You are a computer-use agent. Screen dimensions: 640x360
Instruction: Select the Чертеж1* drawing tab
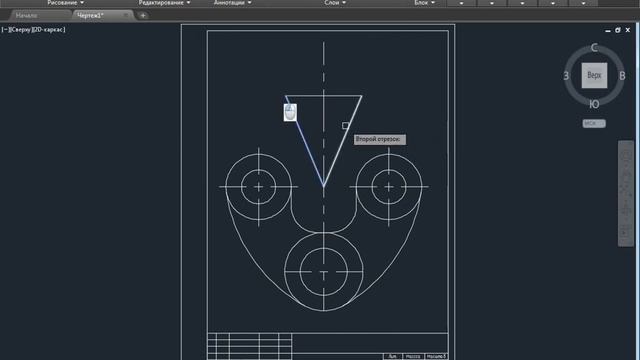click(91, 16)
